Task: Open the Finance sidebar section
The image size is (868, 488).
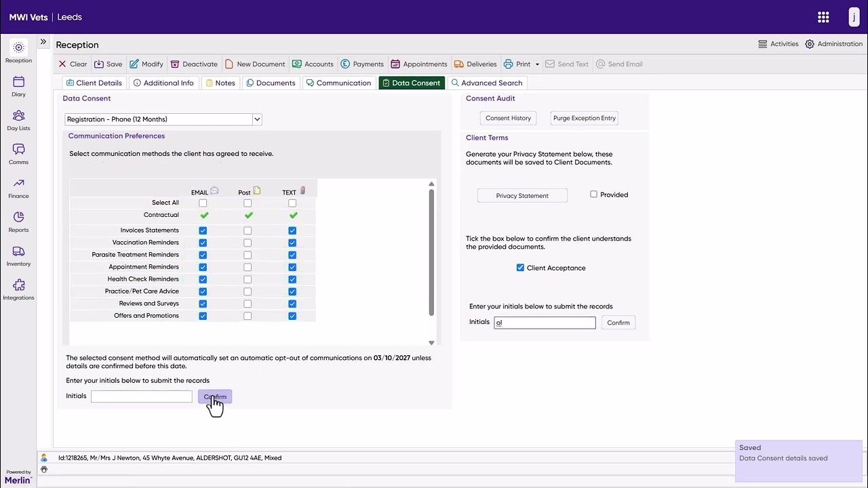Action: [x=18, y=188]
